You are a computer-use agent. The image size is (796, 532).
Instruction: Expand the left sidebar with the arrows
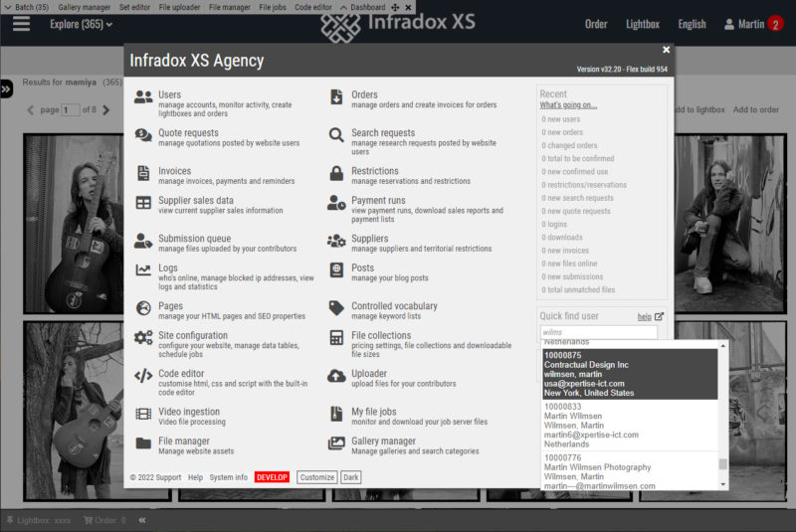coord(6,89)
